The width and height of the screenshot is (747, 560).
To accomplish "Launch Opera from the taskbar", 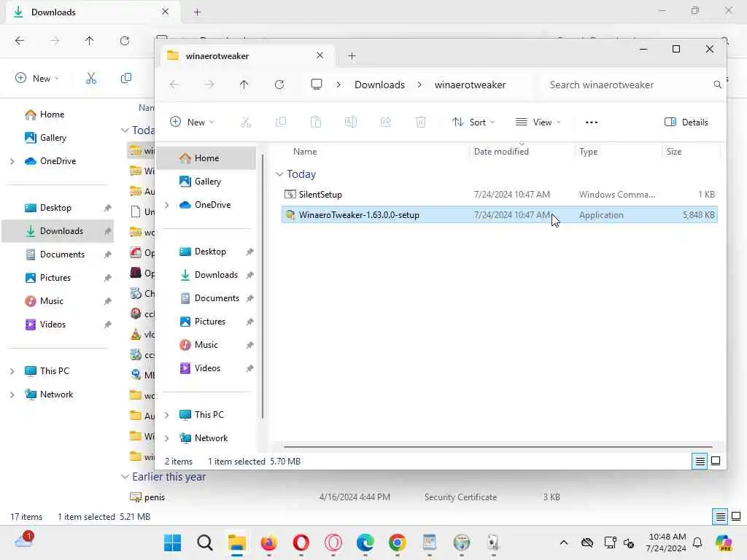I will pyautogui.click(x=301, y=542).
